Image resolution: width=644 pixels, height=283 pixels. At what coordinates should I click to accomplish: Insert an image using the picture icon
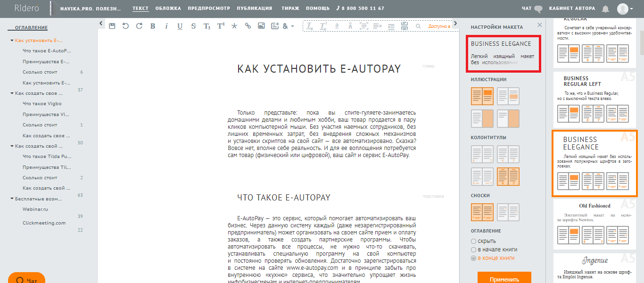(261, 26)
